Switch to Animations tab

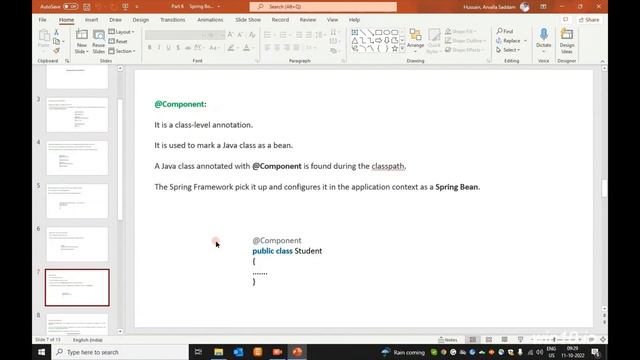pos(210,20)
